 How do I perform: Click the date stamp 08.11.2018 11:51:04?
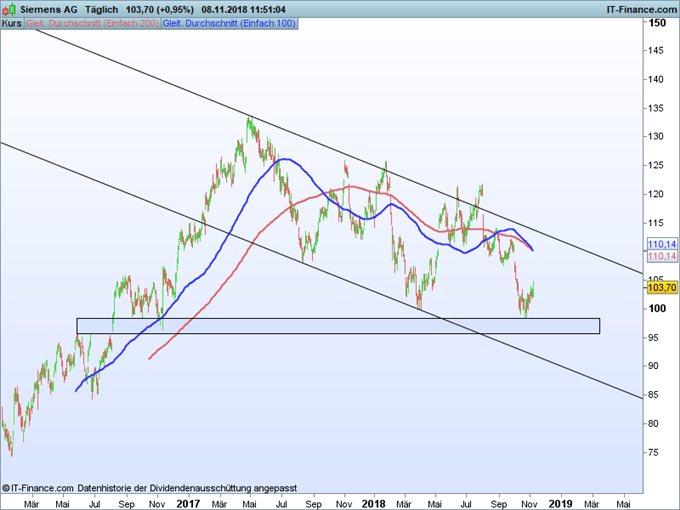(243, 9)
